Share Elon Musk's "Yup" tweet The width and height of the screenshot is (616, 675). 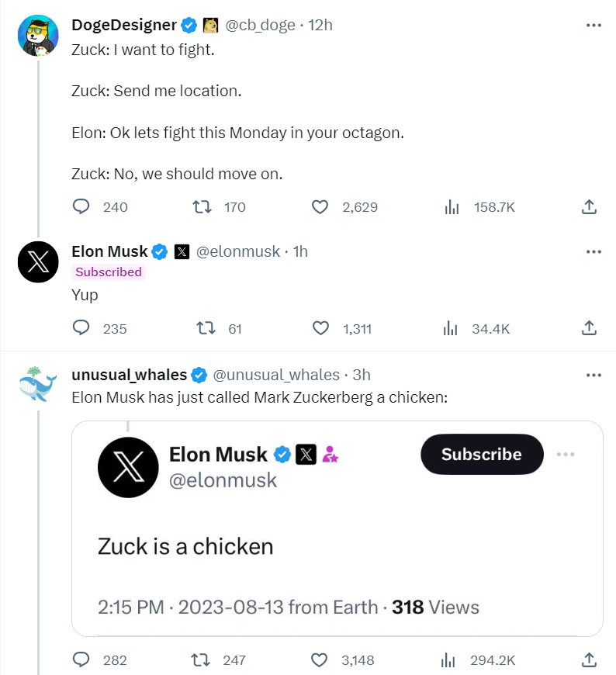pos(589,328)
